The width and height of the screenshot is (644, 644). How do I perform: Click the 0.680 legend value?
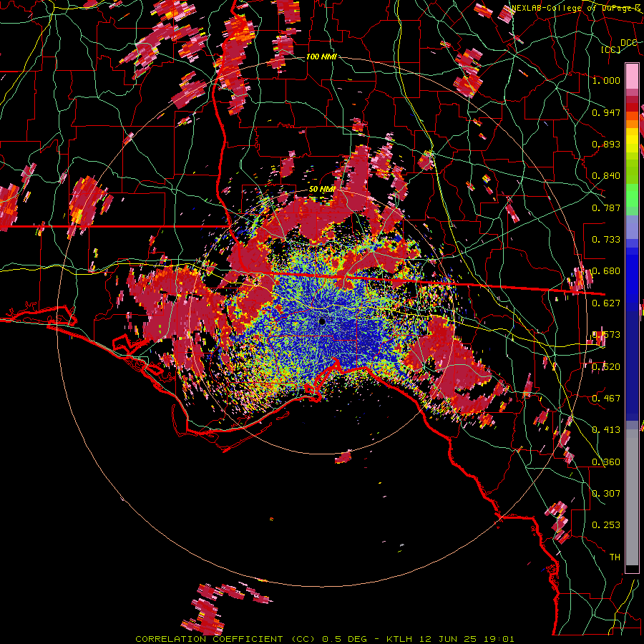click(606, 271)
